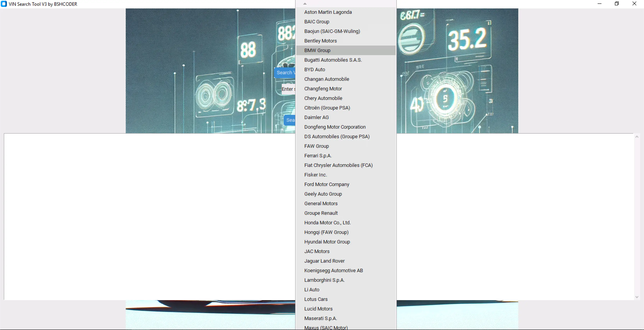Select Daimler AG manufacturer

(x=316, y=118)
